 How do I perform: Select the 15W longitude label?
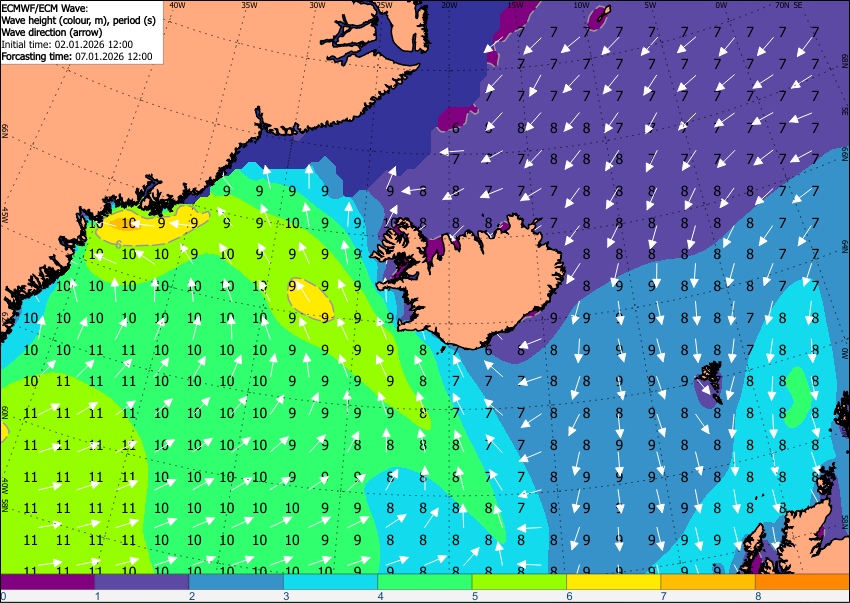(x=515, y=5)
